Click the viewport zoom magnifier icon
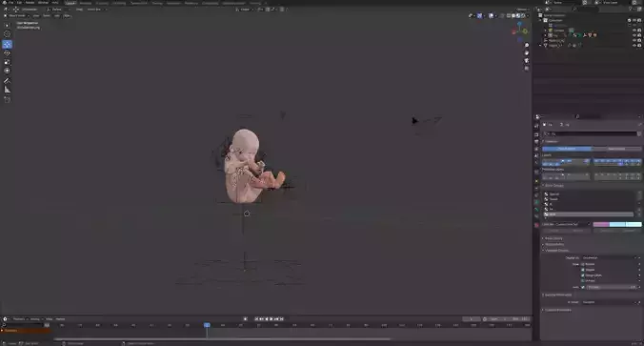The width and height of the screenshot is (644, 346). point(527,45)
